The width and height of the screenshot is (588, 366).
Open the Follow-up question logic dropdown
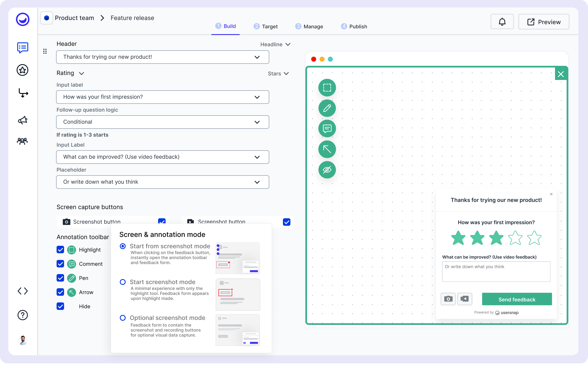(x=163, y=122)
